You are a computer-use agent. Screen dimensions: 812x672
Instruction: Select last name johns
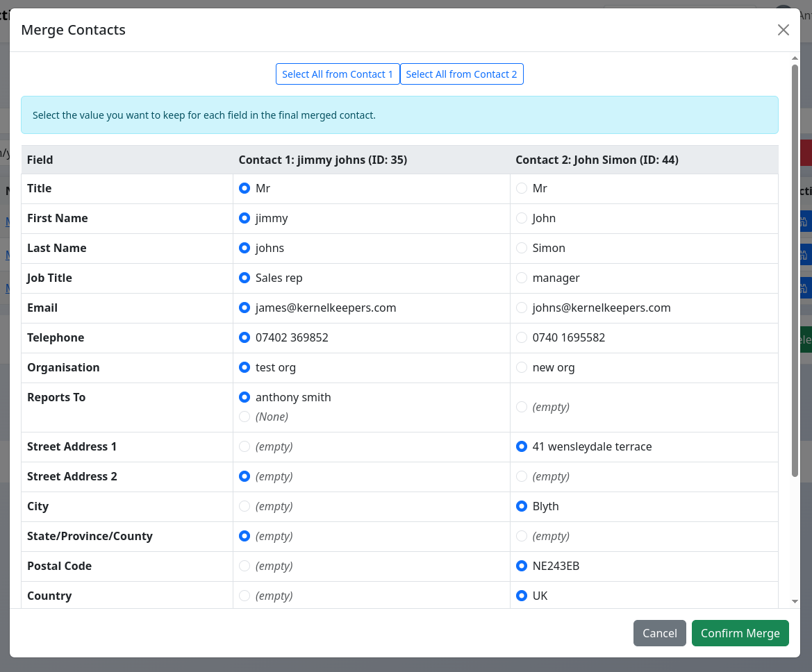click(x=245, y=248)
